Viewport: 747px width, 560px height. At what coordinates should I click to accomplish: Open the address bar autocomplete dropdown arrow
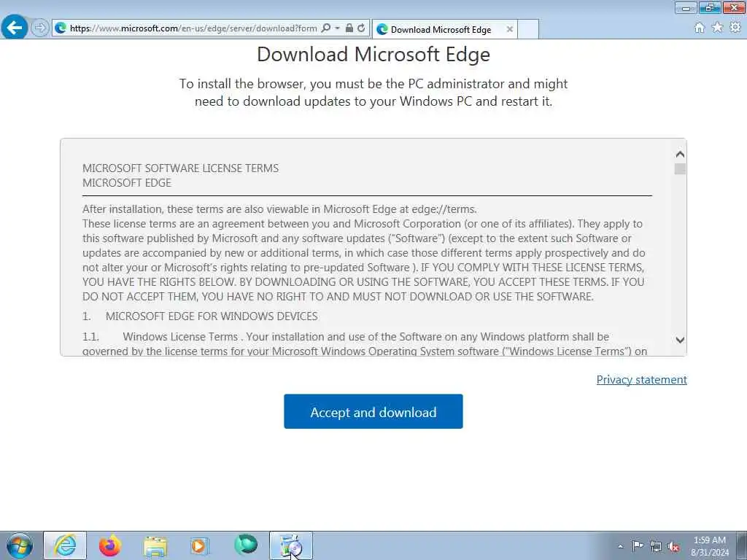(337, 28)
